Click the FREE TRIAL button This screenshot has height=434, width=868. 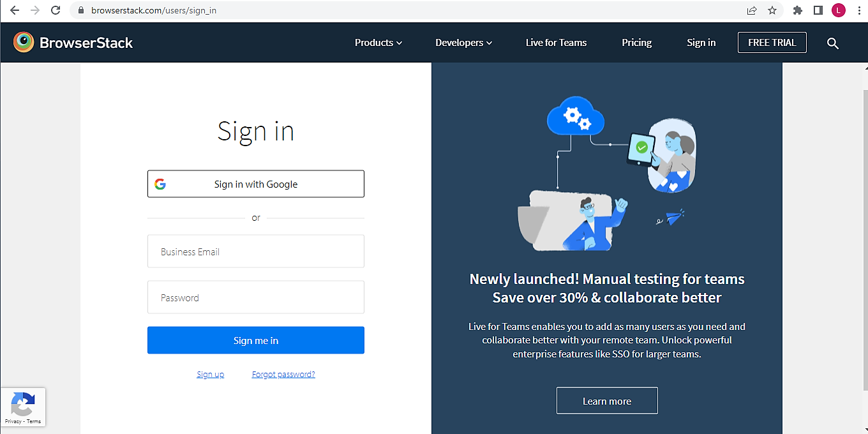[x=772, y=43]
